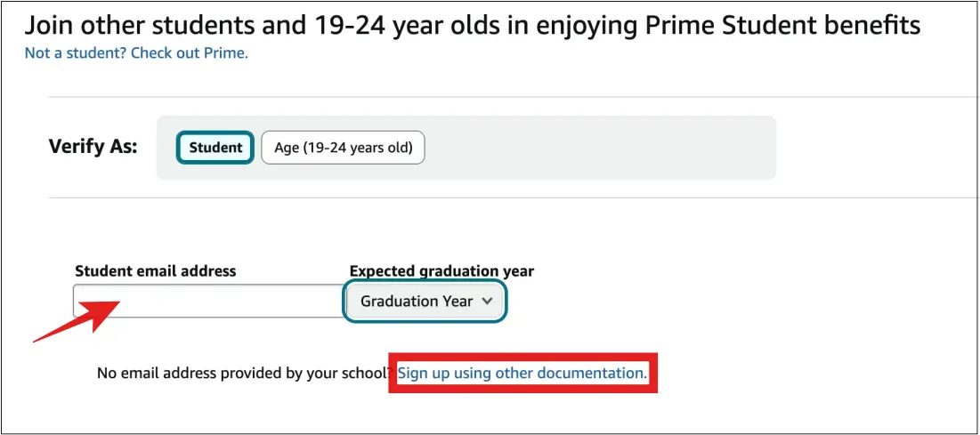980x435 pixels.
Task: Click the 'Student email address' label
Action: click(156, 270)
